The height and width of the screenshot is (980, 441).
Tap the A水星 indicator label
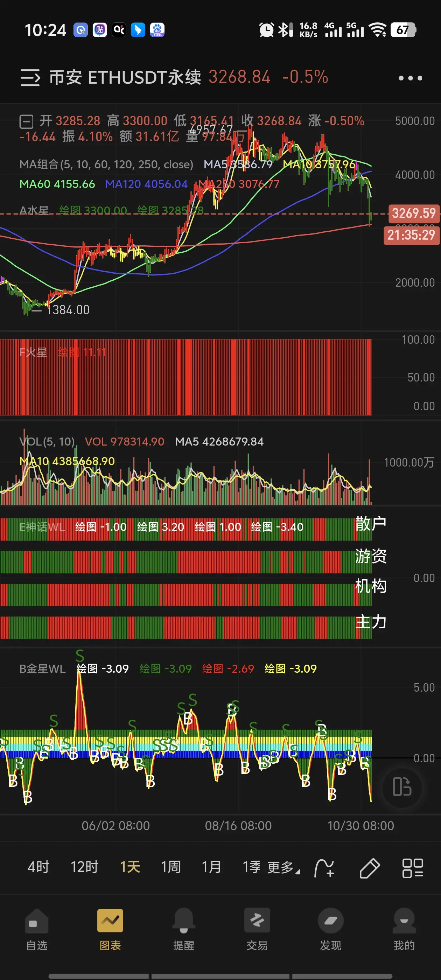click(34, 210)
